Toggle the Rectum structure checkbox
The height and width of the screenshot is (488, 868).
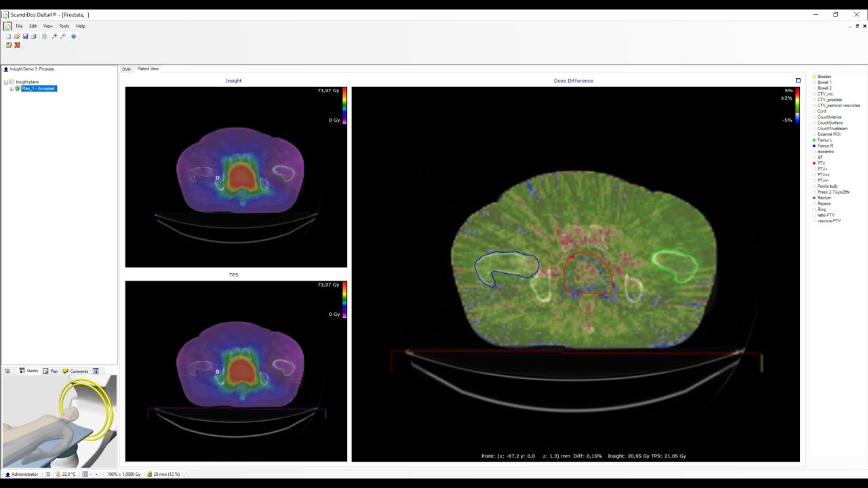tap(814, 198)
